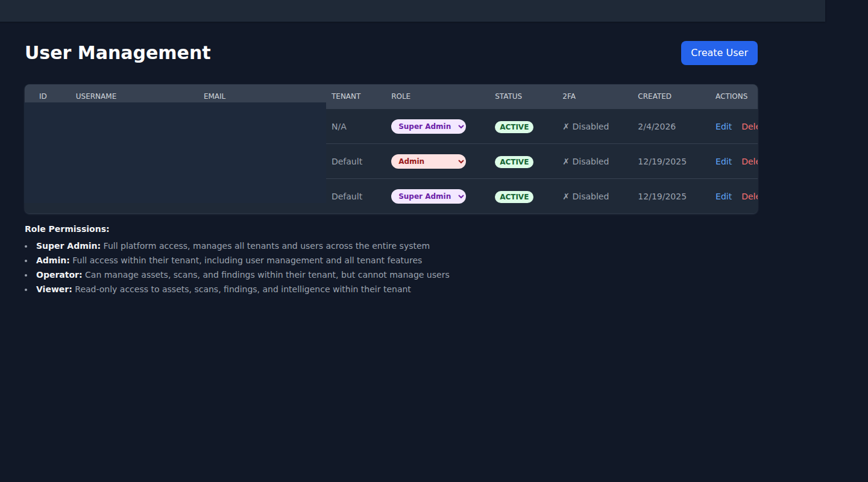
Task: Click the Create User button
Action: (719, 52)
